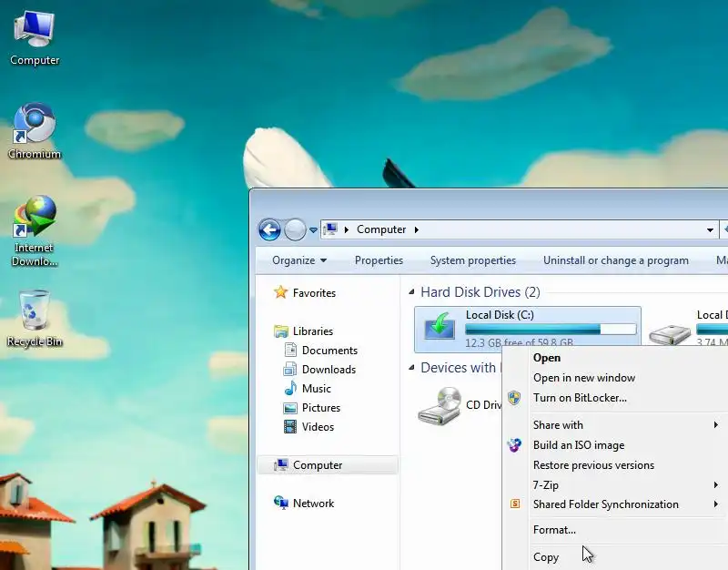Click the Downloads library icon
The height and width of the screenshot is (570, 728).
coord(290,370)
